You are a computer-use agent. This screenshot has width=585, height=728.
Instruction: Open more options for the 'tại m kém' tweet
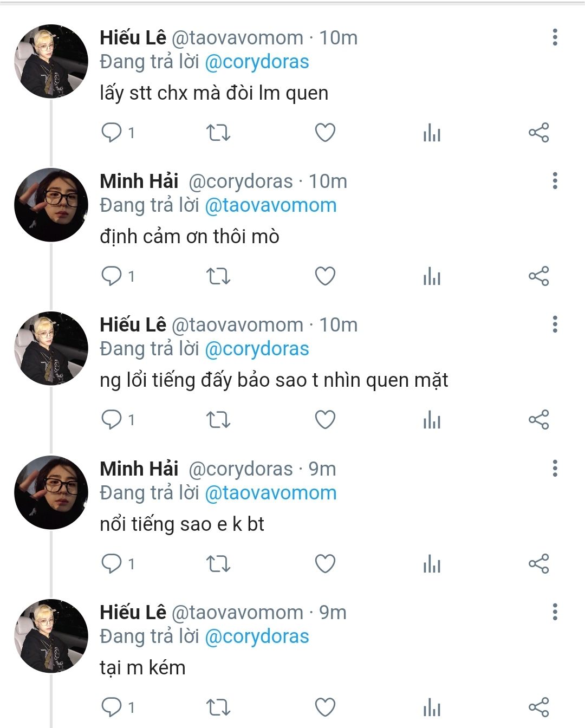point(555,612)
